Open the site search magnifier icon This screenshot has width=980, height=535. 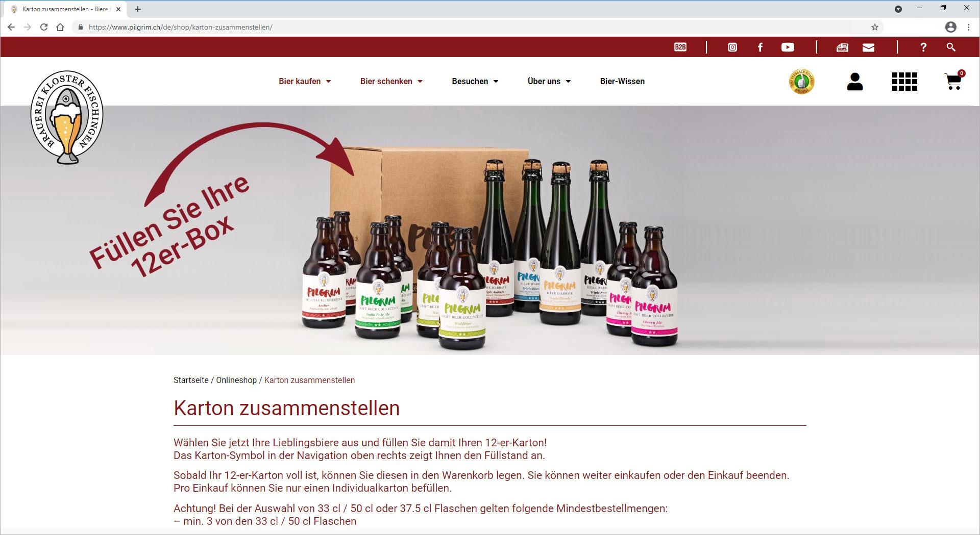(x=950, y=47)
